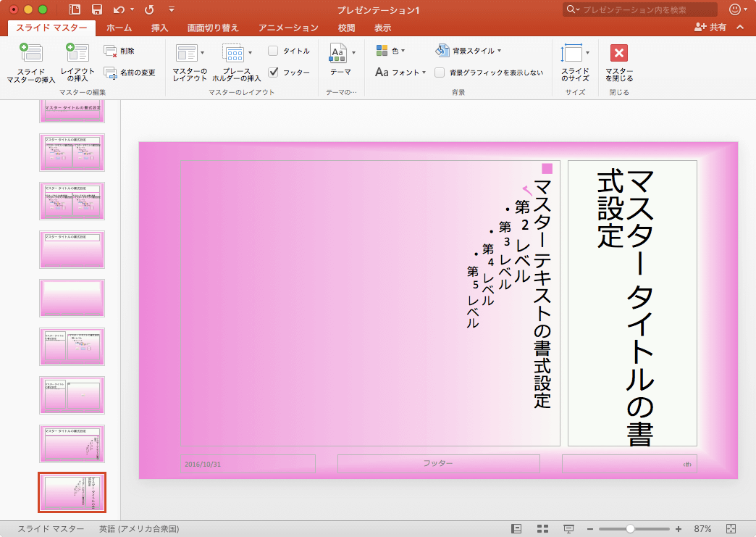Toggle 背景グラフィックを表示しない checkbox
This screenshot has height=537, width=756.
(x=440, y=72)
